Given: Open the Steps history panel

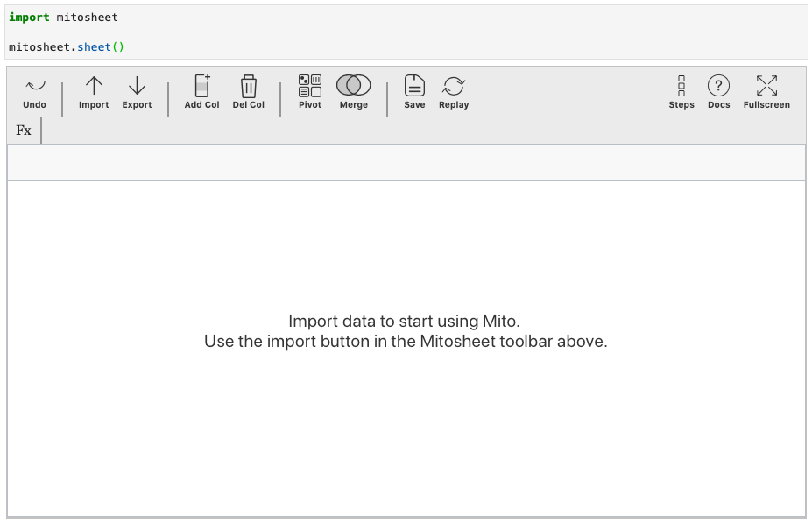Looking at the screenshot, I should 681,92.
